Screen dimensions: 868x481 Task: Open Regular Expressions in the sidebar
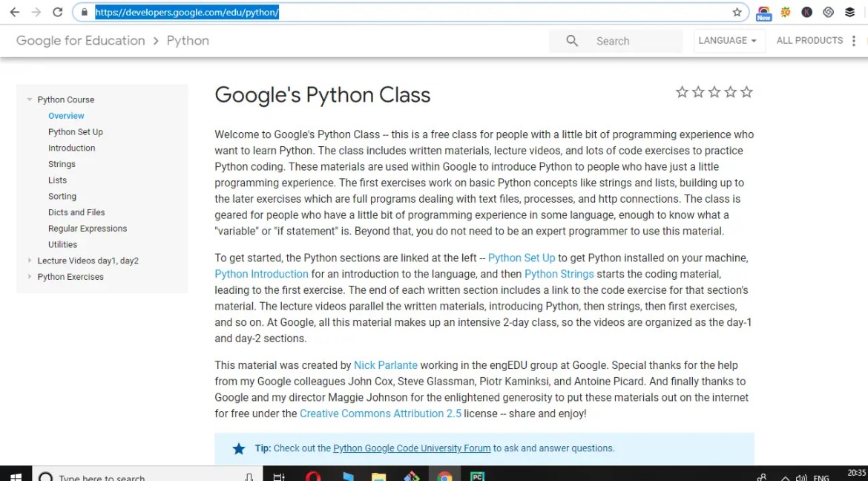pos(88,229)
